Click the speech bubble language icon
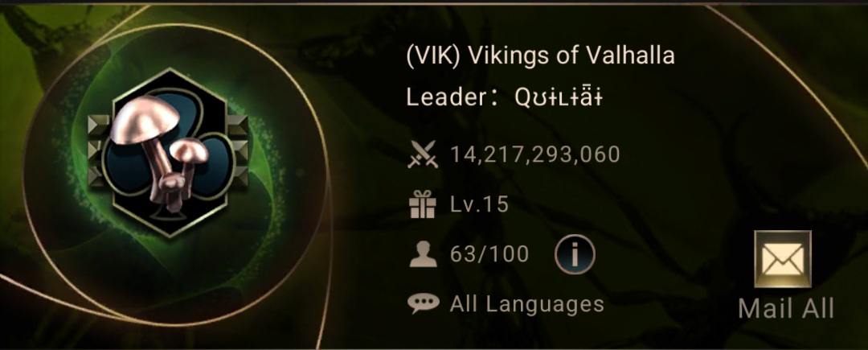The width and height of the screenshot is (868, 350). point(423,303)
